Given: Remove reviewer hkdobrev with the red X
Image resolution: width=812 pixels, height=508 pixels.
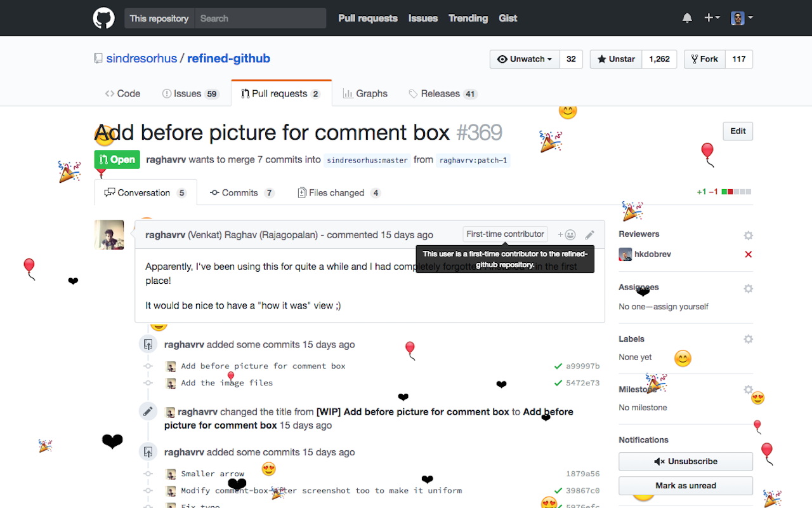Looking at the screenshot, I should pyautogui.click(x=749, y=254).
